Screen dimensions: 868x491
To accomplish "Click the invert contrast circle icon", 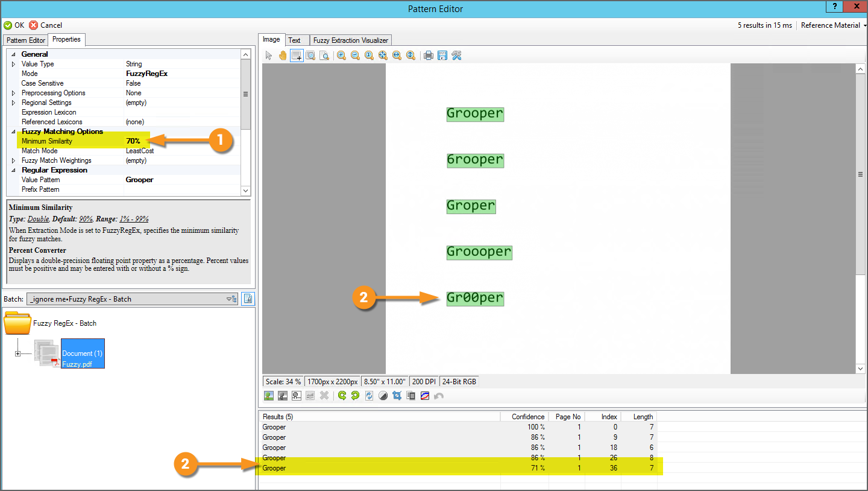I will pyautogui.click(x=383, y=396).
